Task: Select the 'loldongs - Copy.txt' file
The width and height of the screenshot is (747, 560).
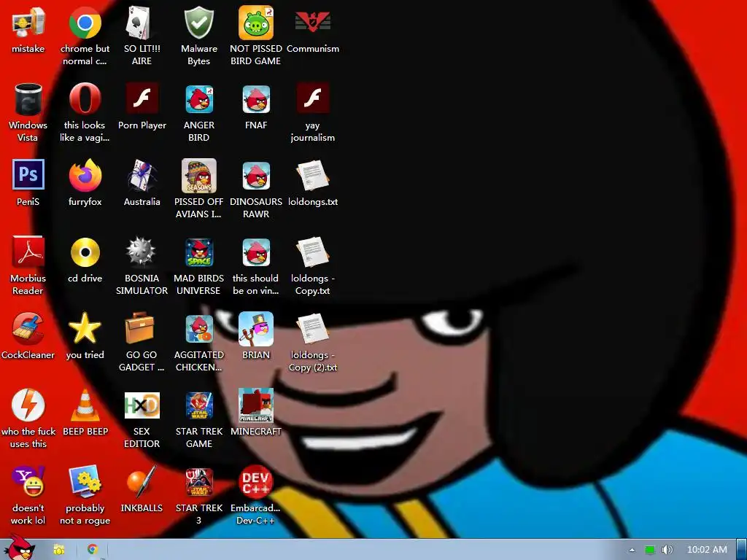Action: [312, 252]
